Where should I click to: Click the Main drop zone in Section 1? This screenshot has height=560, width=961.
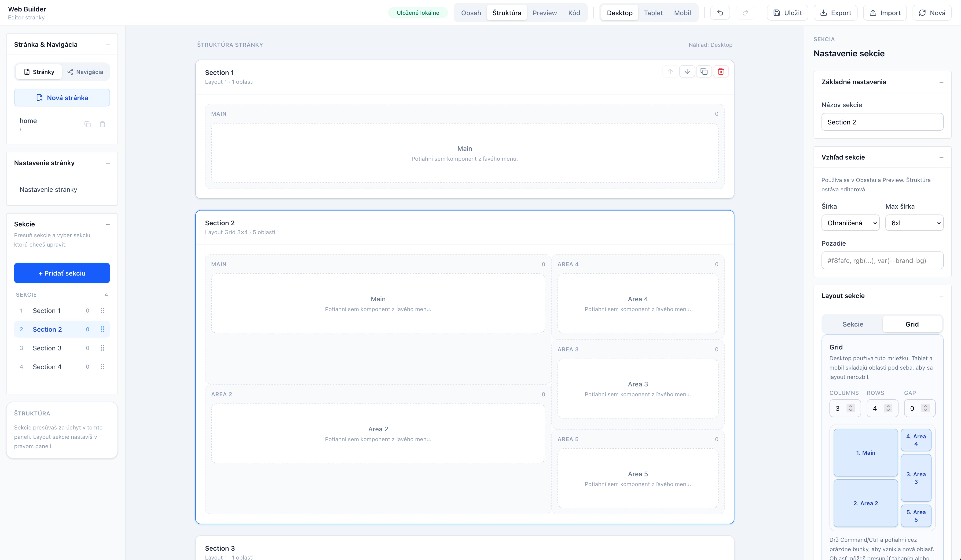coord(465,153)
